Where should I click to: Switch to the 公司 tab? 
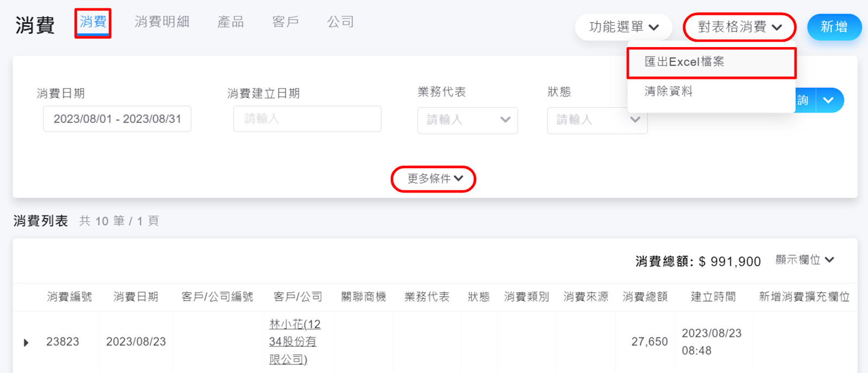coord(340,22)
